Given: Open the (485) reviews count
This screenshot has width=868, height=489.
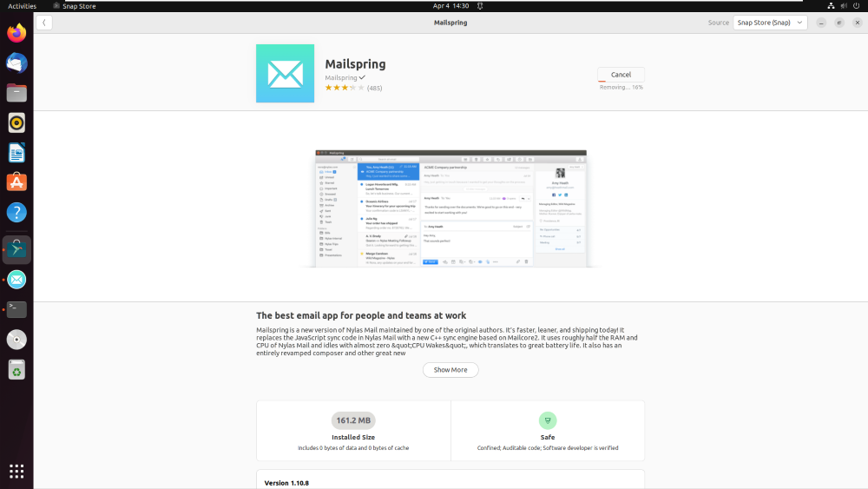Looking at the screenshot, I should pyautogui.click(x=375, y=88).
